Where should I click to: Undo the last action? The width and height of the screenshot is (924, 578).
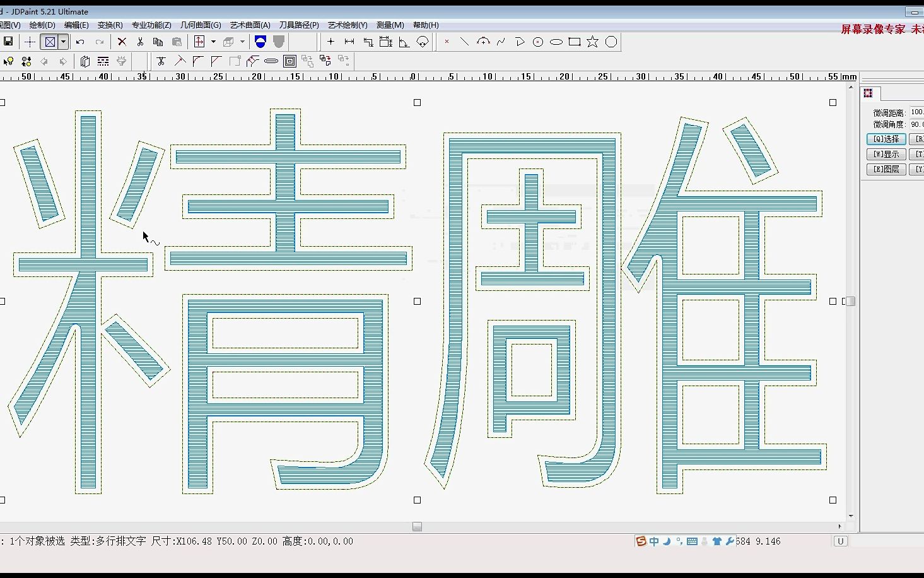[x=80, y=42]
